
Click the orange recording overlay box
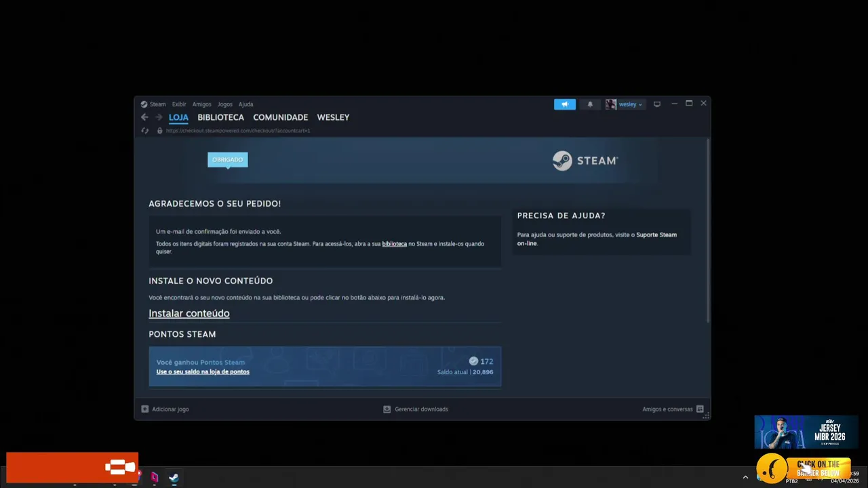(x=72, y=468)
